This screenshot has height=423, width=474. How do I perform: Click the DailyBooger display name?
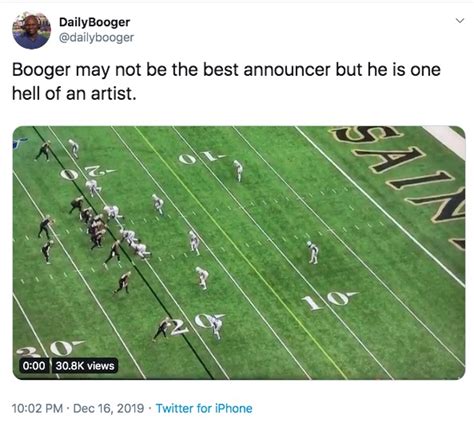(94, 22)
